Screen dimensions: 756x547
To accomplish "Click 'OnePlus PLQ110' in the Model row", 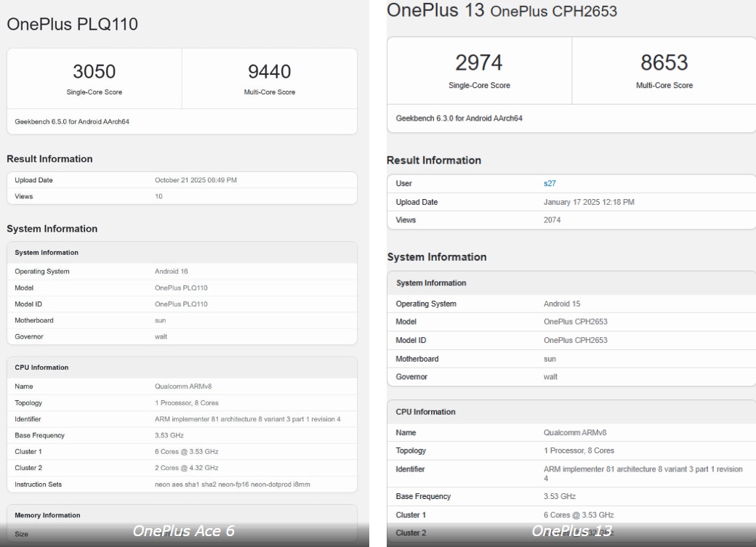I will click(181, 288).
